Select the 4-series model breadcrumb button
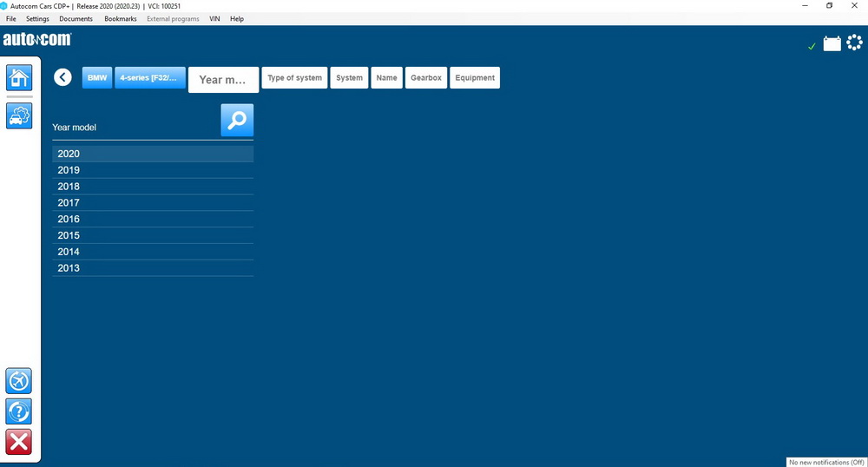This screenshot has height=467, width=868. (x=149, y=77)
